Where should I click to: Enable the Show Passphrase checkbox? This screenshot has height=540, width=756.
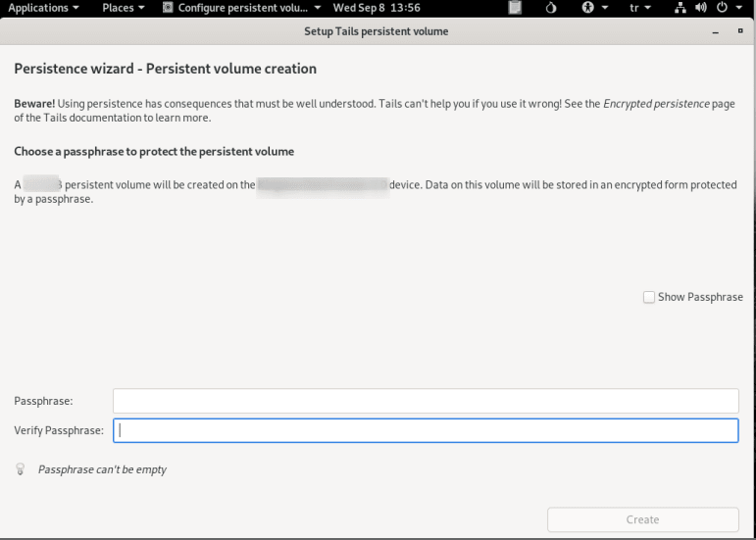click(x=648, y=297)
